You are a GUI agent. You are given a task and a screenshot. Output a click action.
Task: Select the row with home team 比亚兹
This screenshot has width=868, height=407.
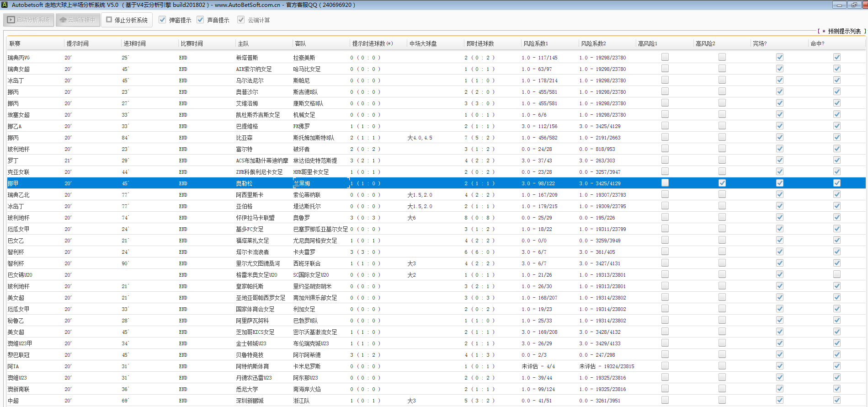(x=244, y=138)
